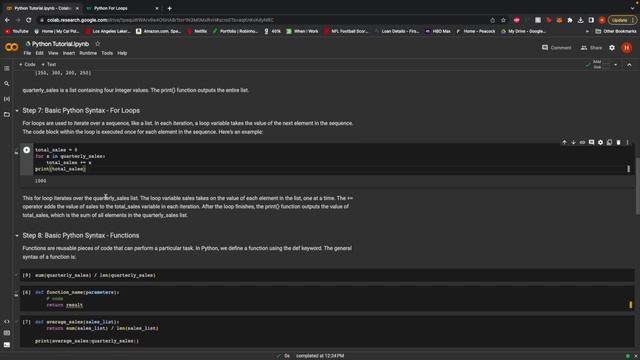Viewport: 640px width, 360px height.
Task: Open editor settings from cell toolbar gear
Action: (600, 142)
